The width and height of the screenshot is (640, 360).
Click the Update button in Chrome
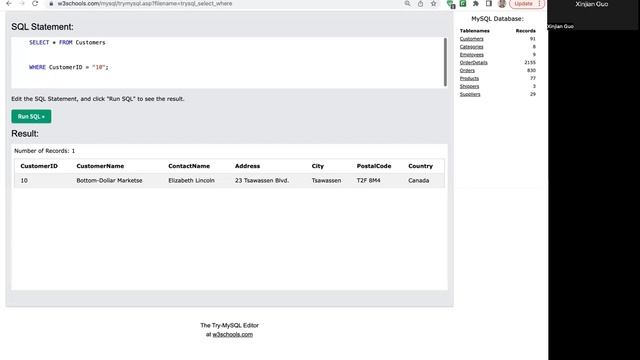pos(523,4)
